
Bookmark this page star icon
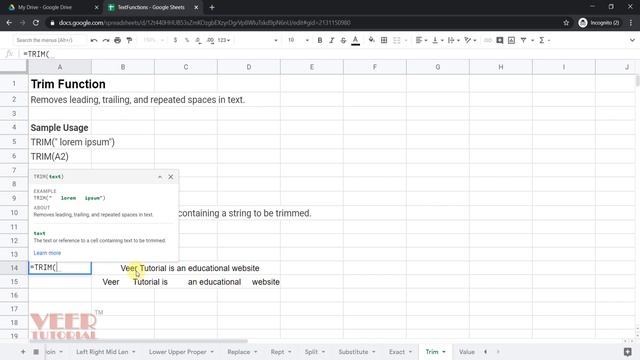point(566,23)
